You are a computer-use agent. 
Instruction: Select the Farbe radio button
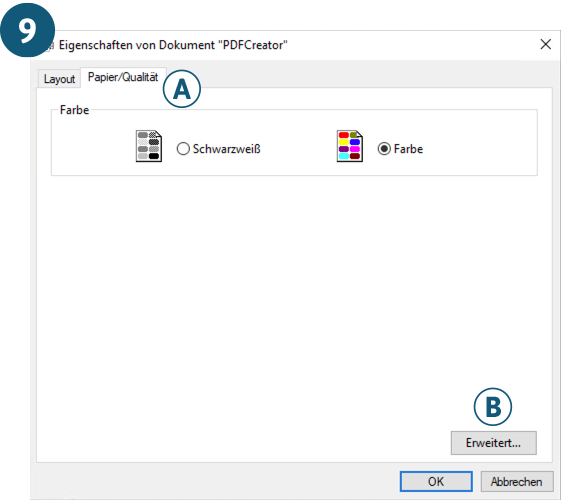384,149
